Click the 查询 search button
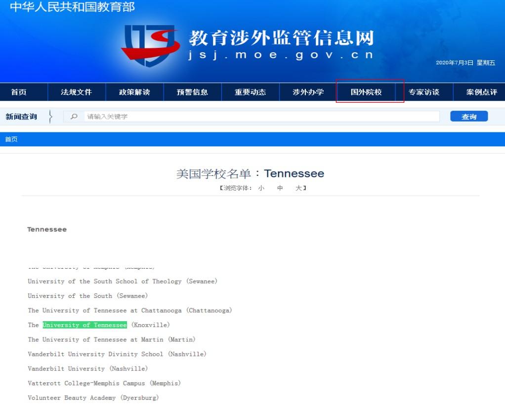 (468, 116)
